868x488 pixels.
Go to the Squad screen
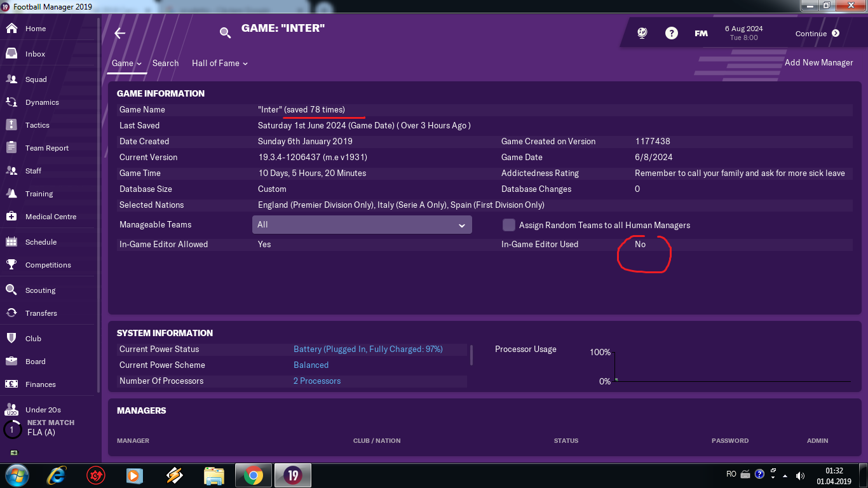click(36, 79)
